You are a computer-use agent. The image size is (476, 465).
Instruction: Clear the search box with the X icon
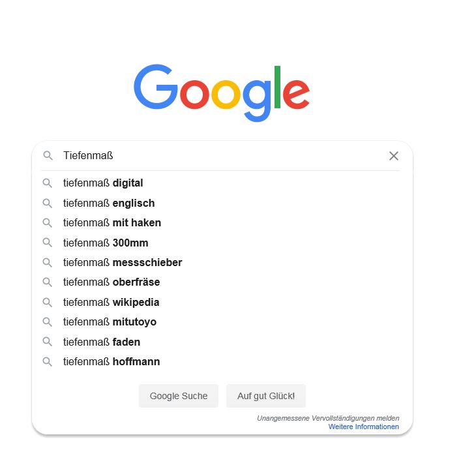[393, 156]
